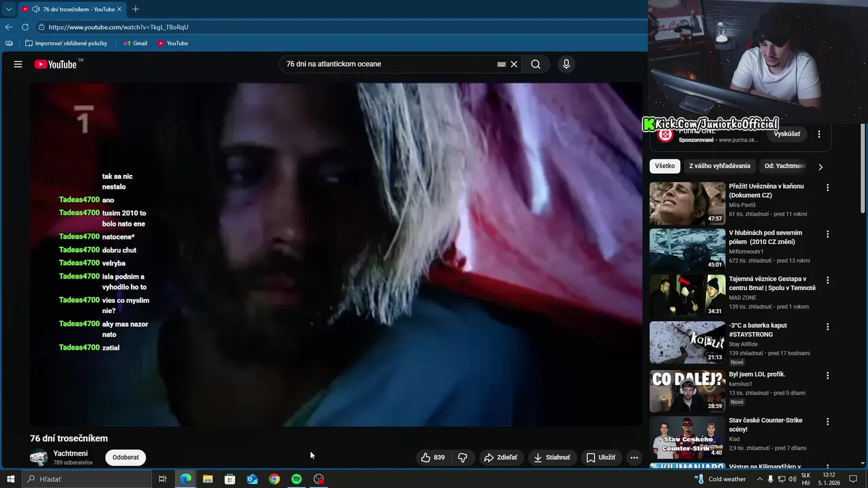Select the Od: Yachtmeni filter chip
The image size is (868, 488).
click(785, 166)
